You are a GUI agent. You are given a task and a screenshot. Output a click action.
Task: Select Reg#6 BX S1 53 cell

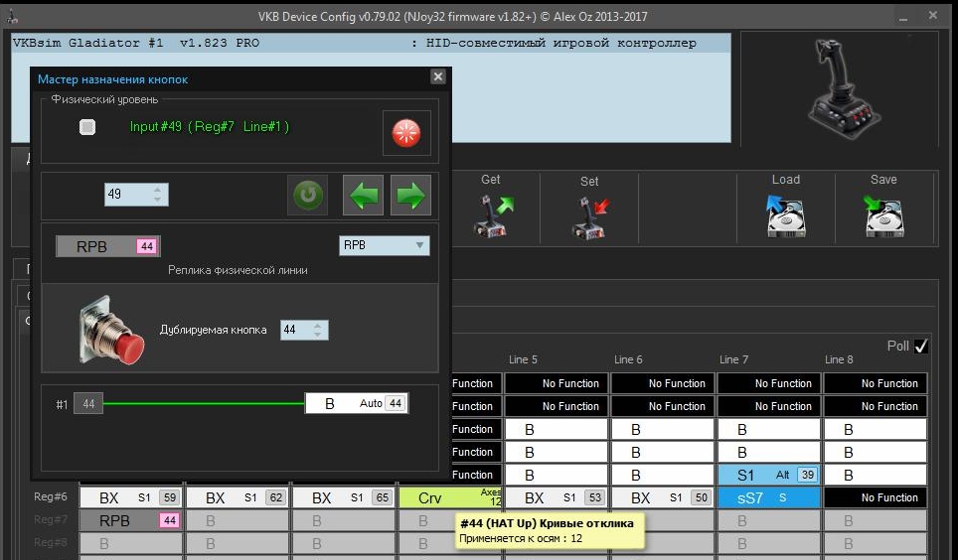coord(557,497)
